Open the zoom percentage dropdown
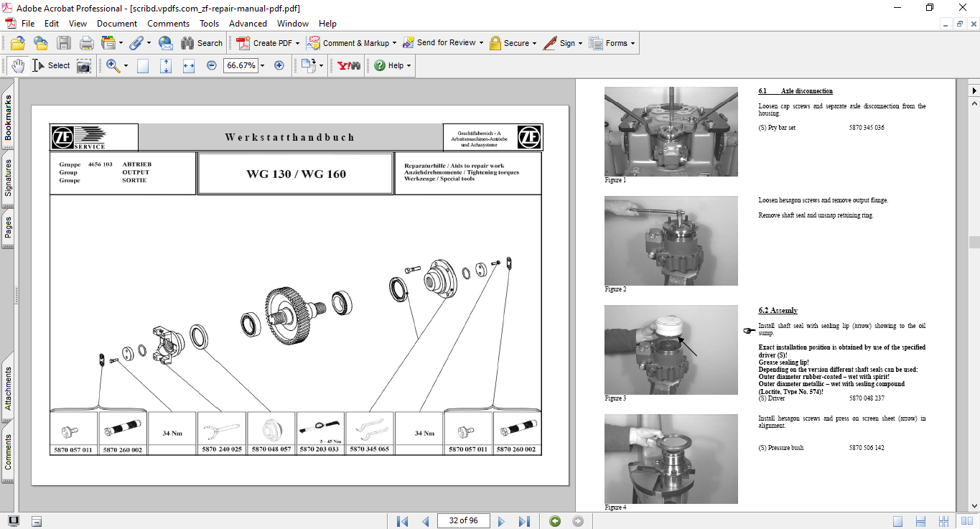The image size is (980, 529). click(262, 65)
